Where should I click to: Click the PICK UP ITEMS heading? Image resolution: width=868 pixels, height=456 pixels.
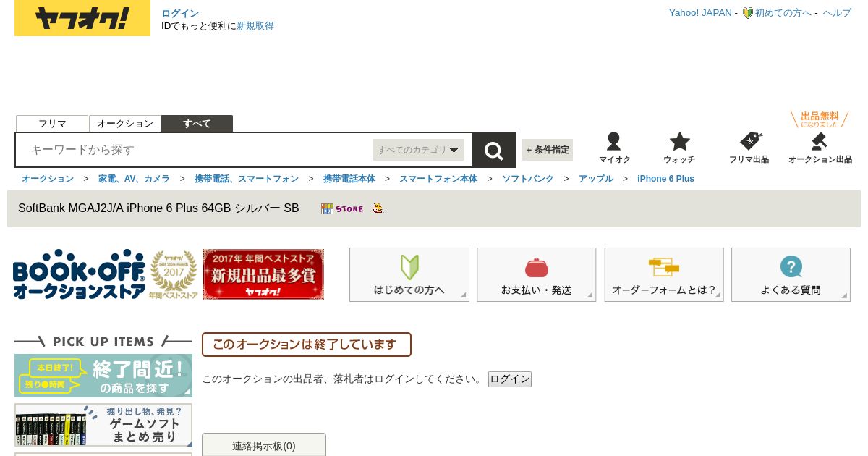click(x=103, y=342)
